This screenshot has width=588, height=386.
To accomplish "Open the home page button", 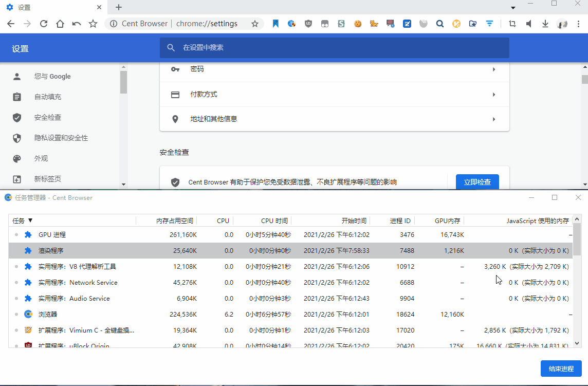I will coord(60,24).
